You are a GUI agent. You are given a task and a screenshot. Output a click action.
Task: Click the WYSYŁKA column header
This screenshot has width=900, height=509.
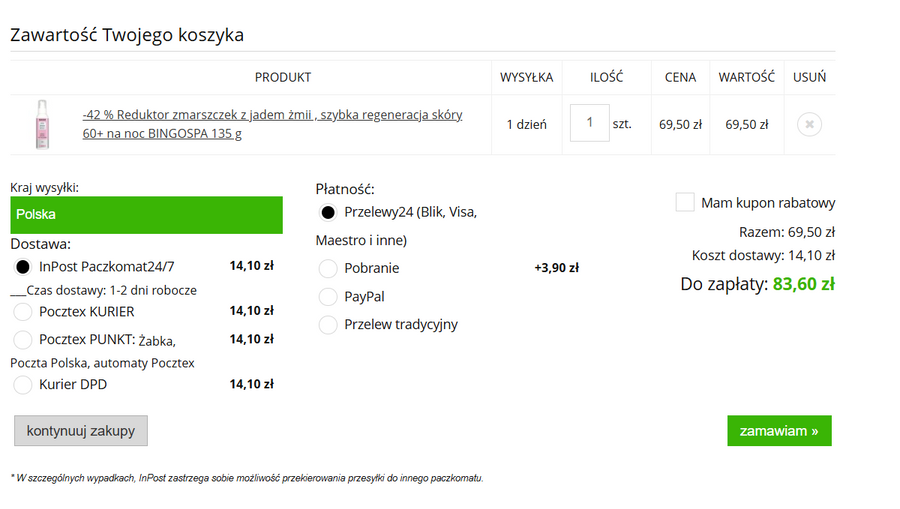coord(526,77)
